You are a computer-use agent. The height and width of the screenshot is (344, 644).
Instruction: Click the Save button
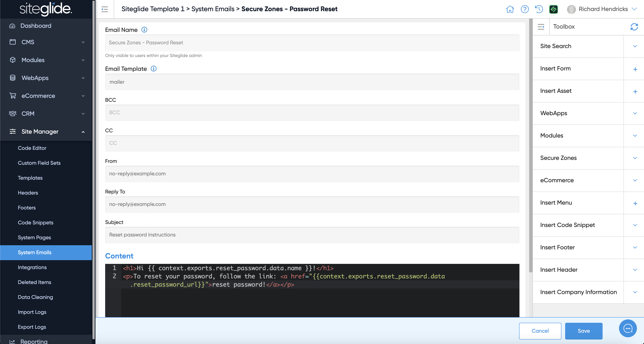[584, 331]
